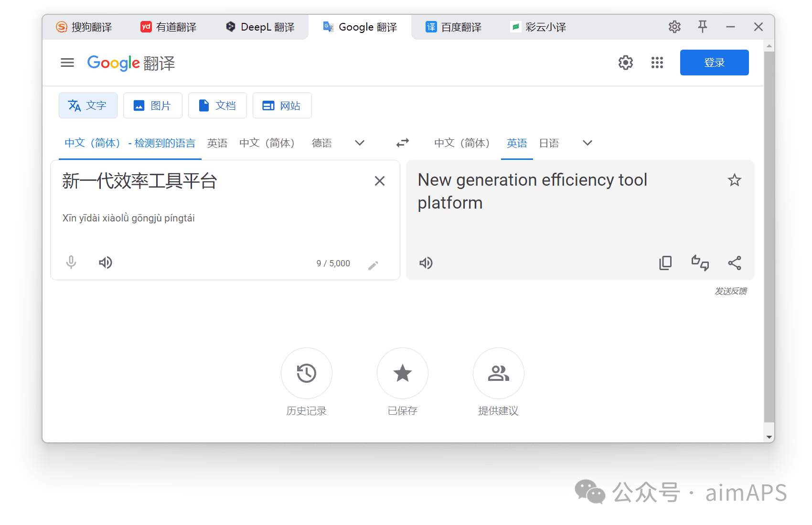Listen to the source text pronunciation
The width and height of the screenshot is (812, 525).
pyautogui.click(x=105, y=262)
